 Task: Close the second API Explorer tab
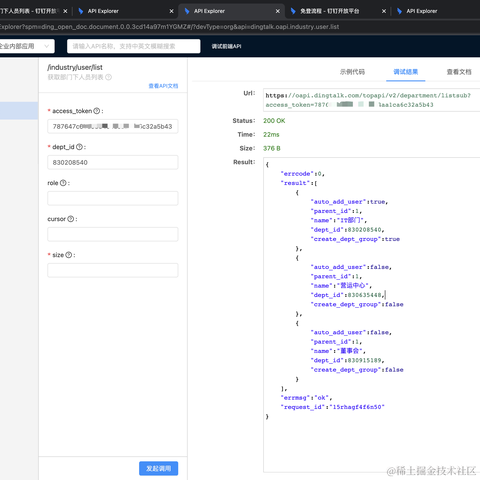pyautogui.click(x=171, y=11)
